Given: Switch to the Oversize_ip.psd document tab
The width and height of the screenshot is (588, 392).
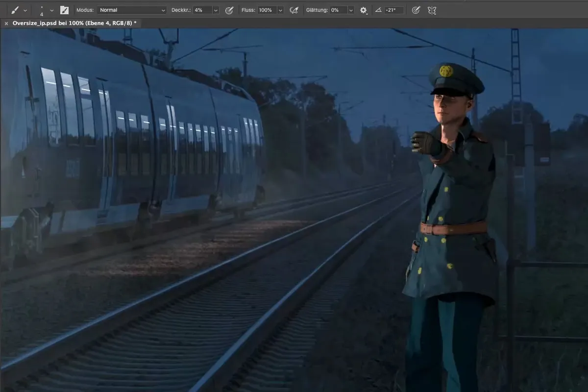Looking at the screenshot, I should point(73,23).
